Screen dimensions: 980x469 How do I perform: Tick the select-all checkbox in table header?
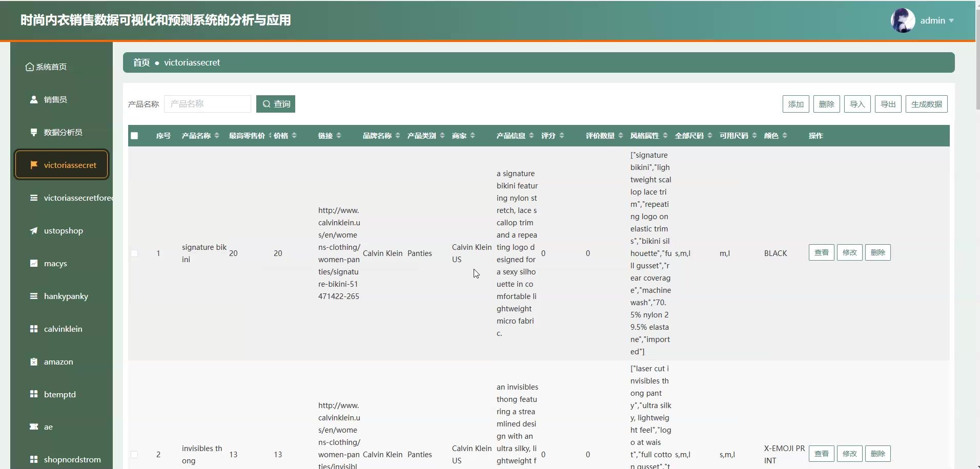point(134,136)
